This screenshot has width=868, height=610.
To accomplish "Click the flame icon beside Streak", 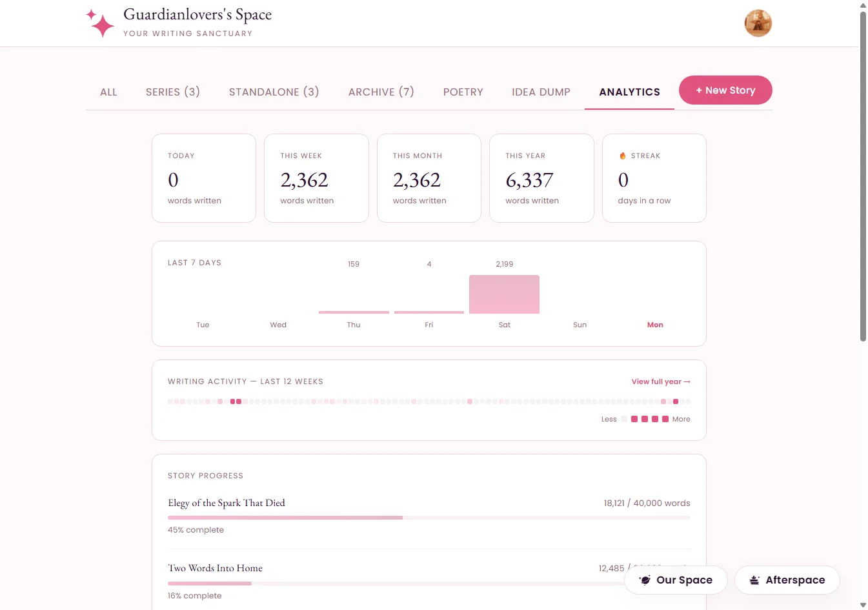I will pyautogui.click(x=623, y=156).
